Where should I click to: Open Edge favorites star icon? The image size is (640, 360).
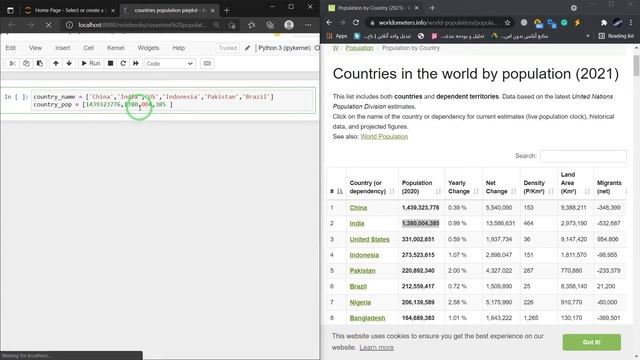point(251,25)
